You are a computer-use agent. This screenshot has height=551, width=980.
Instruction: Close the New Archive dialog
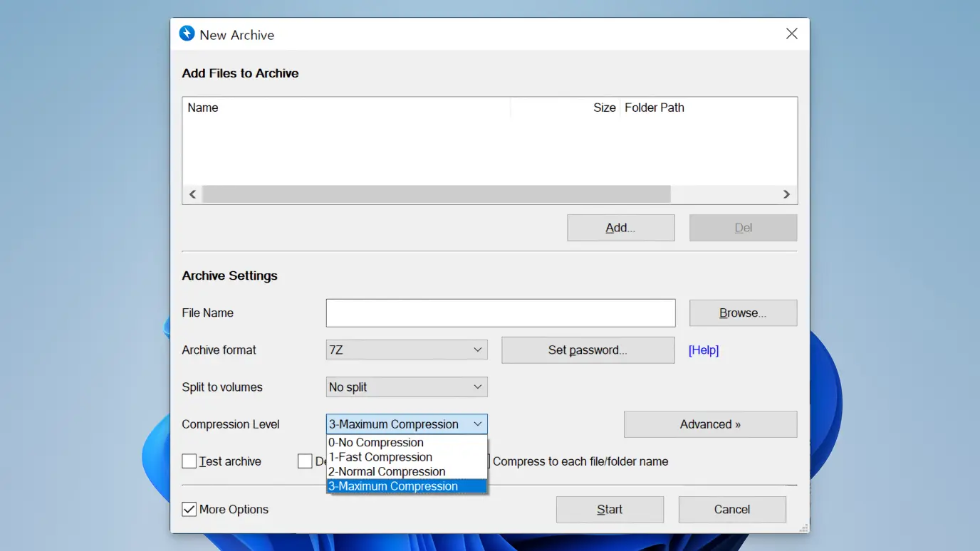coord(791,34)
